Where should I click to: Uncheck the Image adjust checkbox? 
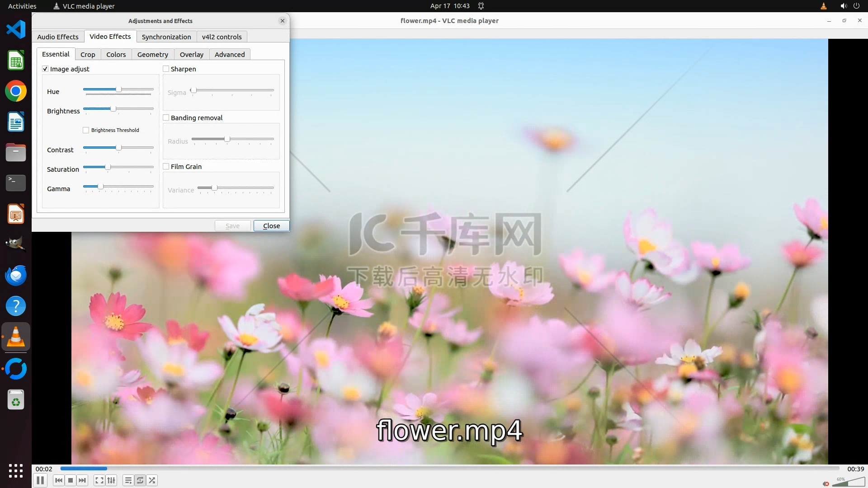(x=45, y=69)
